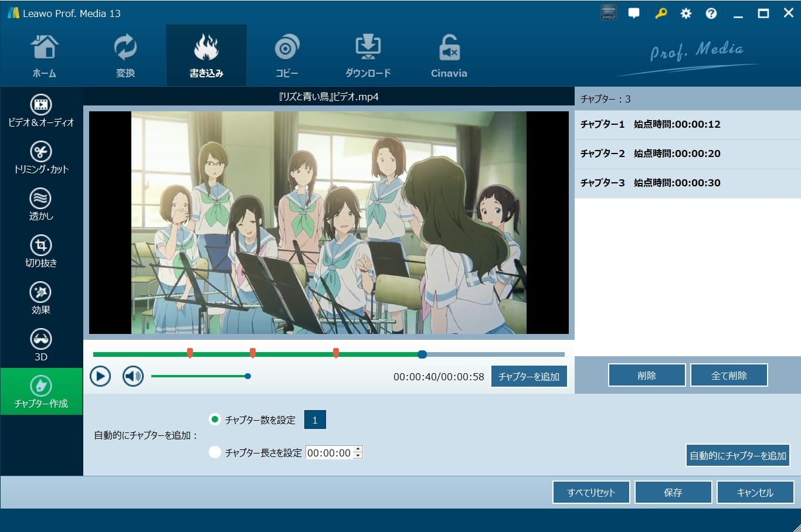The width and height of the screenshot is (801, 532).
Task: Switch to the 変換 (Convert) module
Action: coord(125,56)
